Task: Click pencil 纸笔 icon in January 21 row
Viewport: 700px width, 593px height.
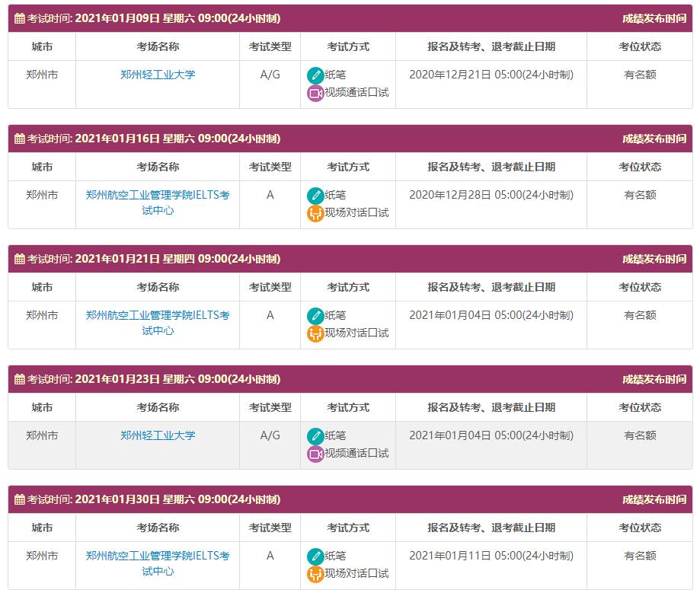Action: coord(315,316)
